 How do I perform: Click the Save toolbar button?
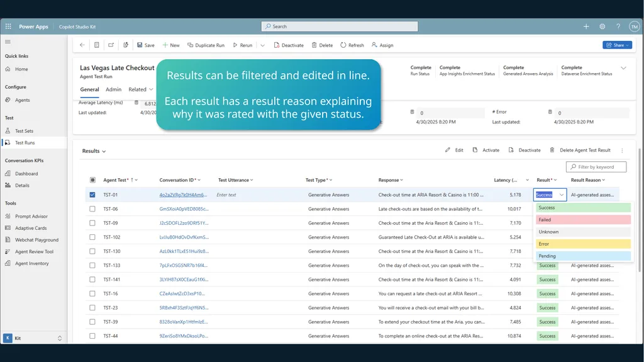tap(146, 45)
